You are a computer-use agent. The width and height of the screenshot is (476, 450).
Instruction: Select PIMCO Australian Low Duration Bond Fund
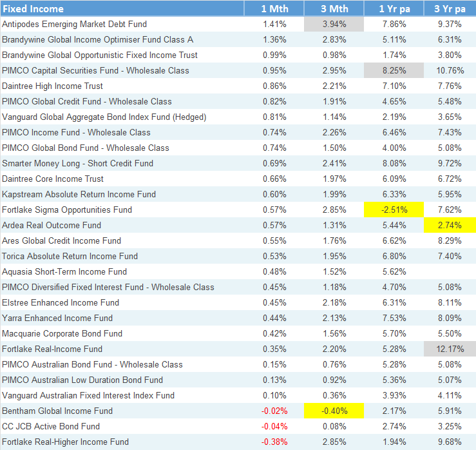82,380
